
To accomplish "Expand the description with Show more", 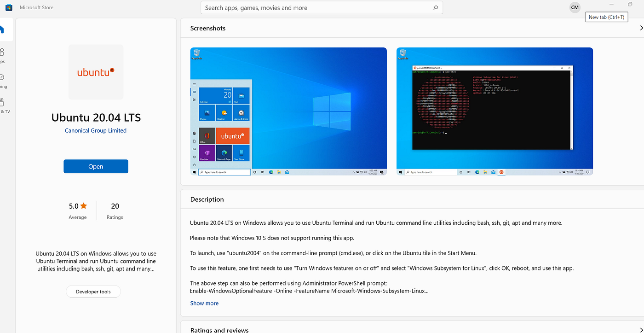I will pos(204,303).
